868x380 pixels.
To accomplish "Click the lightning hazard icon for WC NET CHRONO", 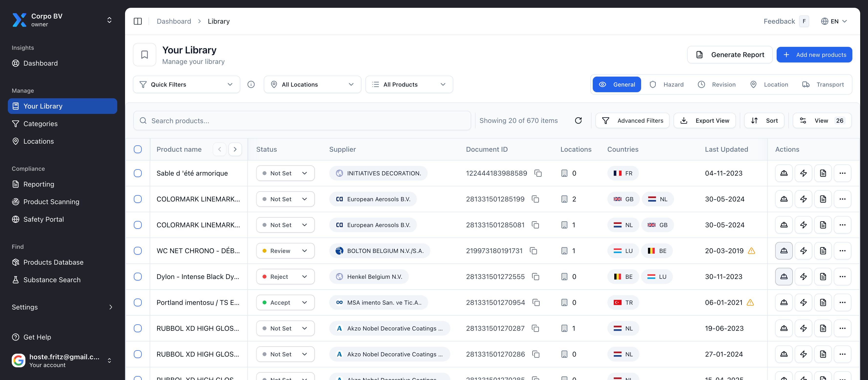I will tap(803, 250).
